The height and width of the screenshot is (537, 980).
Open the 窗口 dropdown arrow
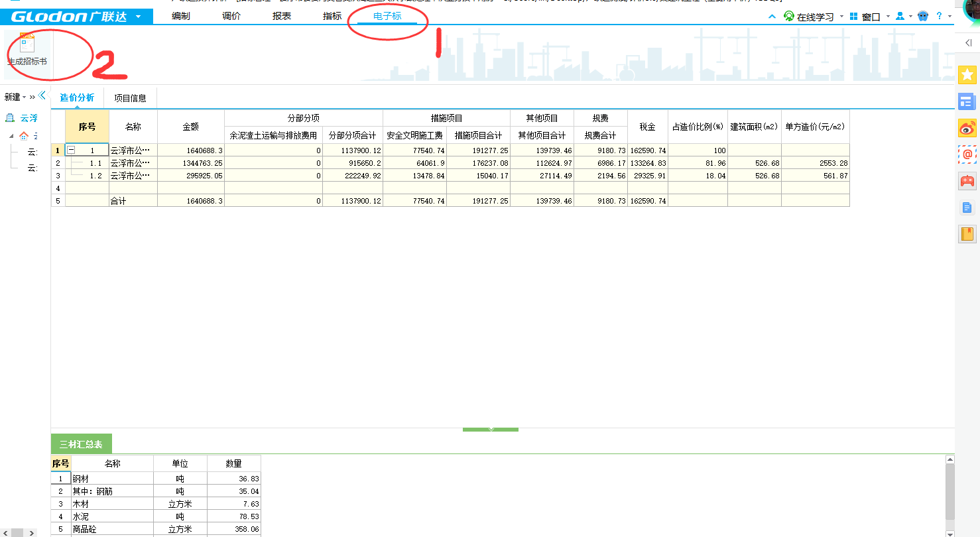[x=888, y=16]
